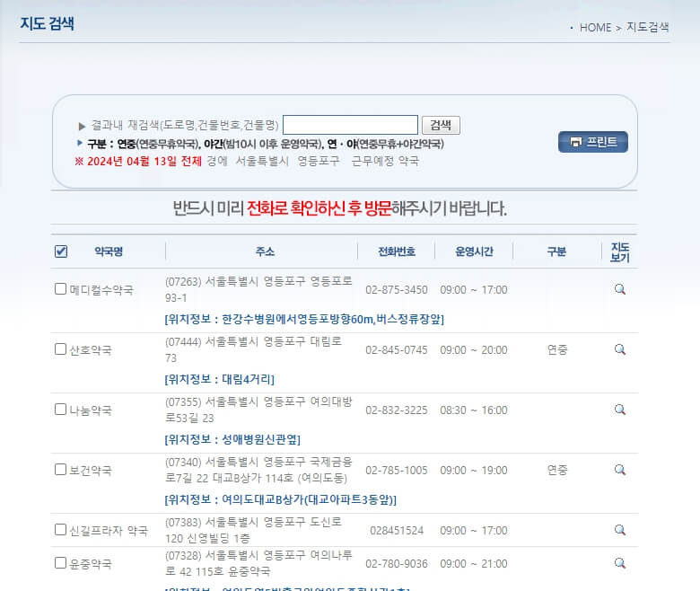700x591 pixels.
Task: Open map view for 메디컬수약국
Action: [x=619, y=289]
